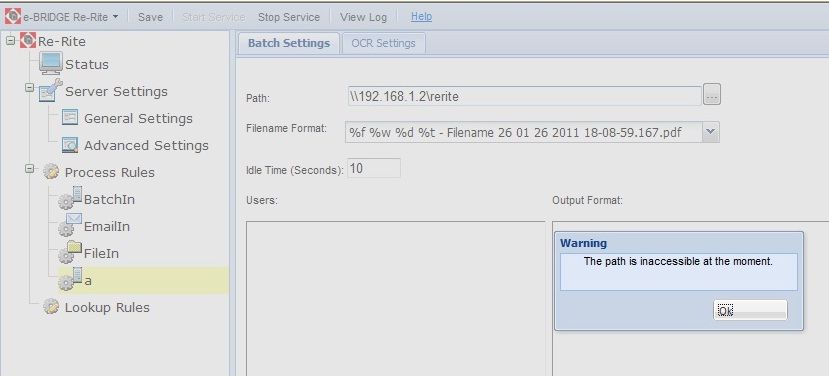Click the Idle Time seconds field
This screenshot has width=829, height=377.
374,168
